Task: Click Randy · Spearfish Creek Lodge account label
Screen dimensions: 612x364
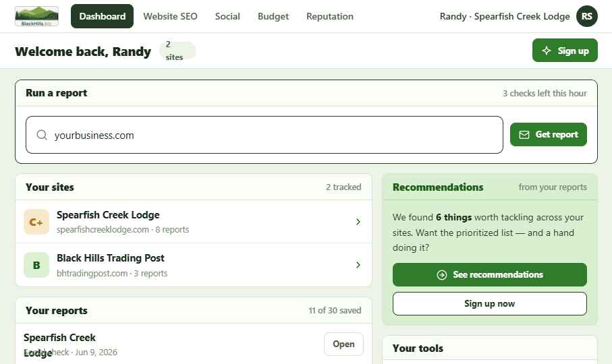Action: pyautogui.click(x=505, y=16)
